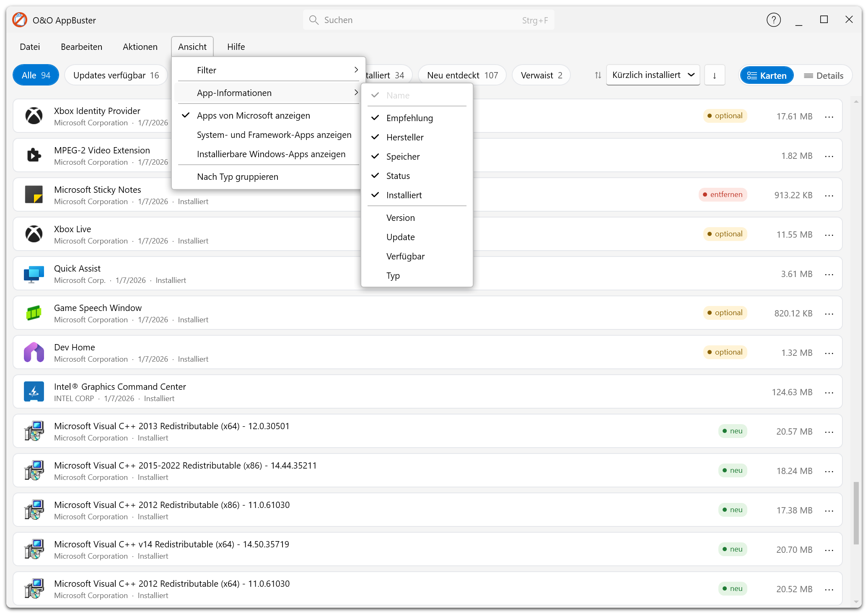Viewport: 868px width, 614px height.
Task: Open more options for MPEG-2 Video Extension
Action: (x=829, y=156)
